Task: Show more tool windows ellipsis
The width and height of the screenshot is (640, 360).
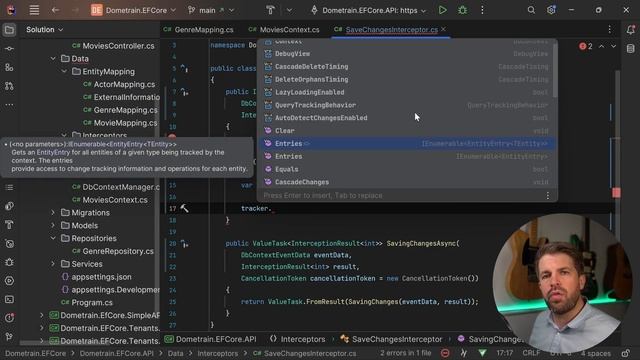Action: (9, 105)
